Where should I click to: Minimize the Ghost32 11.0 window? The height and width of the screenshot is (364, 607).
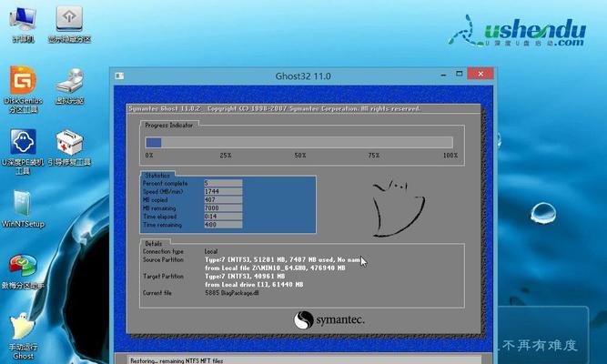pyautogui.click(x=443, y=74)
